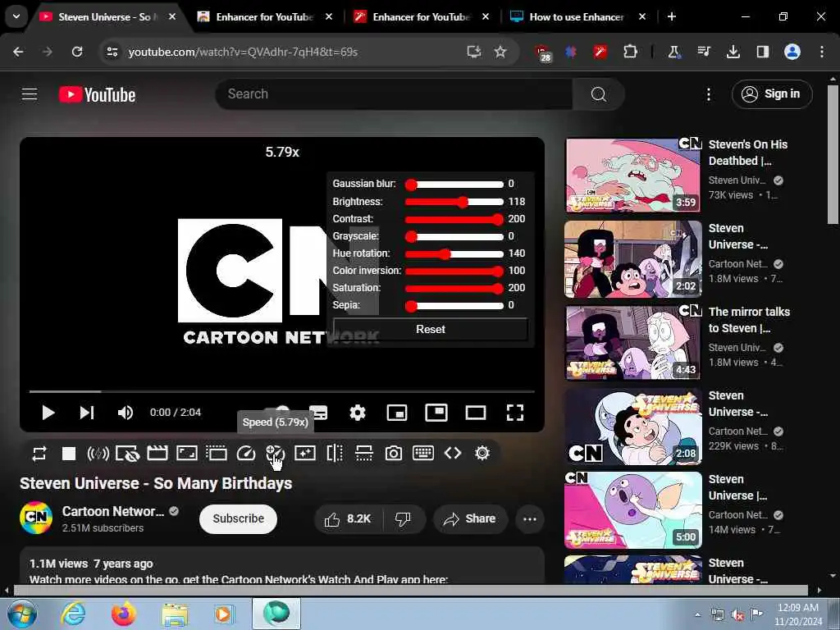Click the Contrast slider handle
This screenshot has width=840, height=630.
pos(498,219)
